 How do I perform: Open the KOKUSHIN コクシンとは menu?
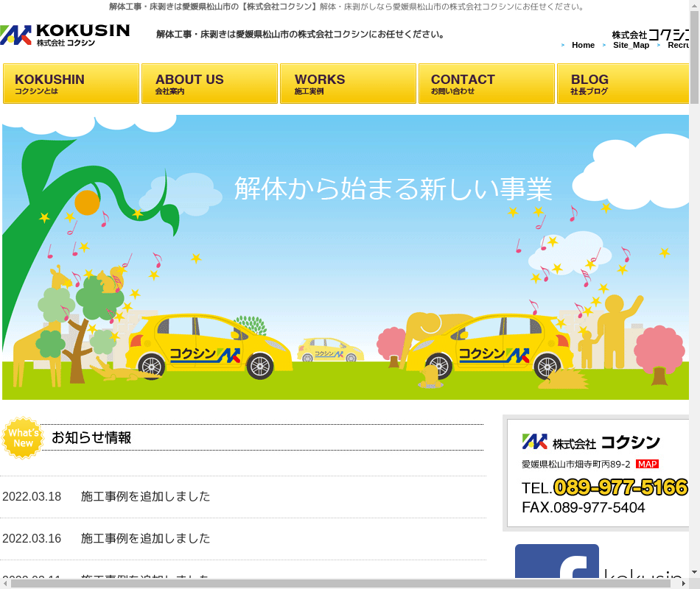[x=71, y=84]
